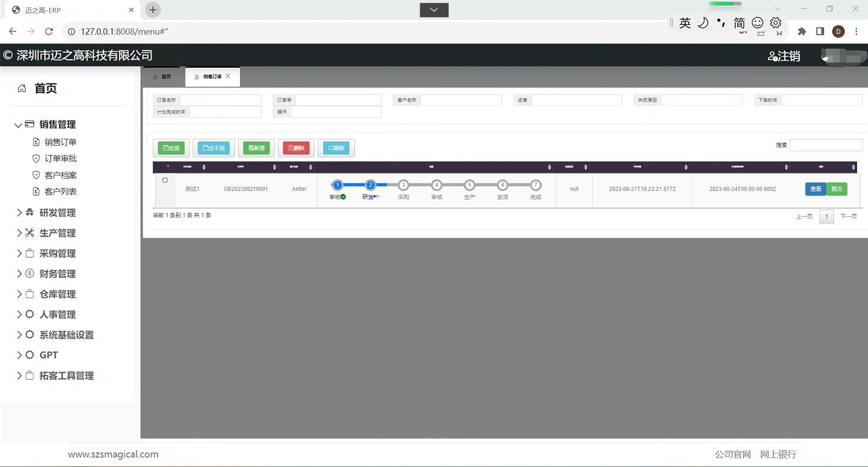Open the browser extensions puzzle icon
Image resolution: width=868 pixels, height=467 pixels.
coord(801,31)
